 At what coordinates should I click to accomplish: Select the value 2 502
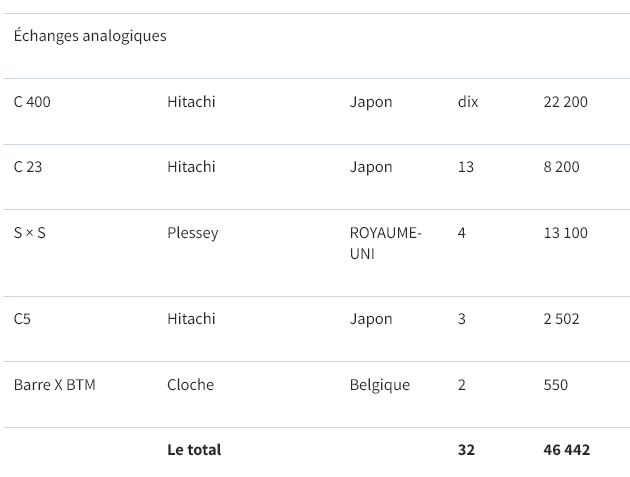pyautogui.click(x=561, y=319)
